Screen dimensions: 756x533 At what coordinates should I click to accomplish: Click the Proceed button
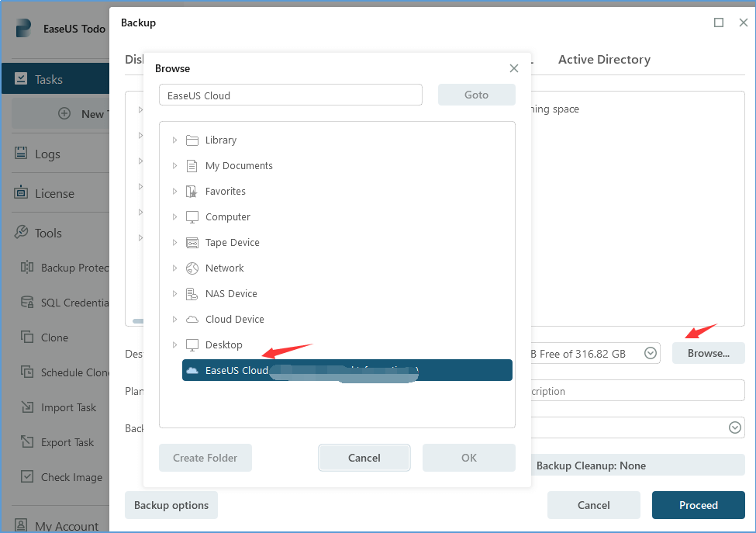tap(698, 505)
